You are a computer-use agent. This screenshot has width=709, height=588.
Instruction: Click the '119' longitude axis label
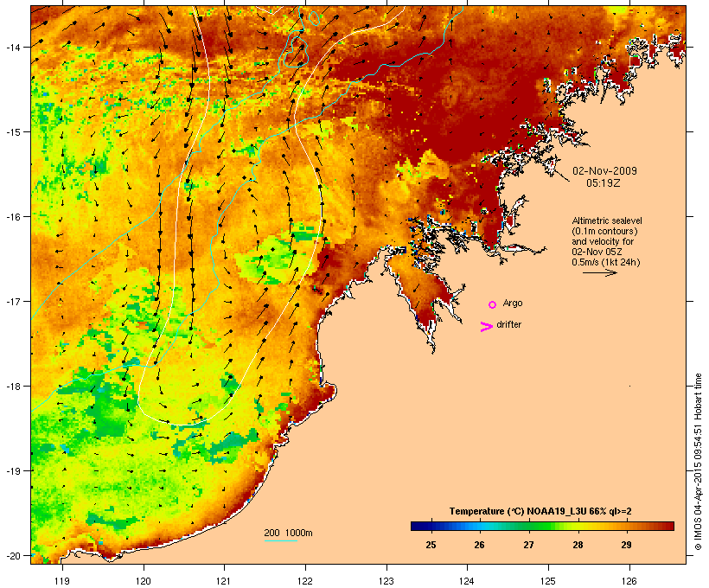coord(62,581)
